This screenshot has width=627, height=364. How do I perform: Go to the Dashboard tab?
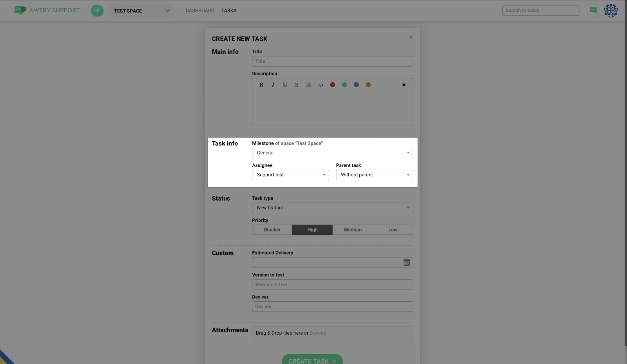[200, 11]
